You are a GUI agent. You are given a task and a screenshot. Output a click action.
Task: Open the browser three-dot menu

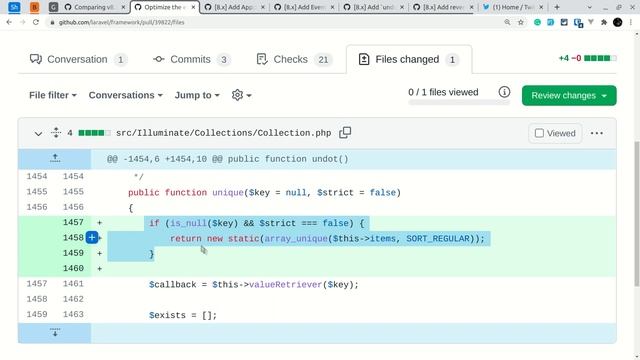pyautogui.click(x=631, y=22)
